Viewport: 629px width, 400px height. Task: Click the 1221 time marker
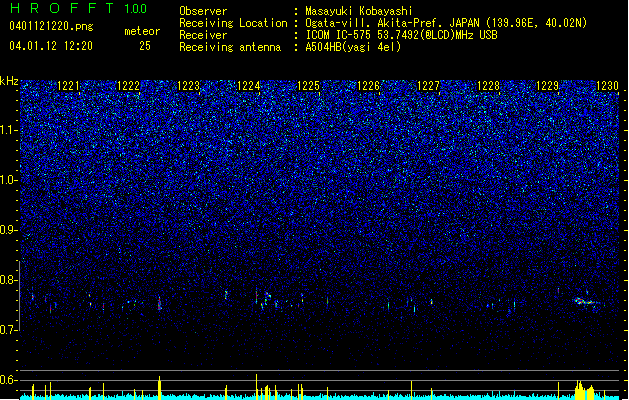pyautogui.click(x=69, y=86)
